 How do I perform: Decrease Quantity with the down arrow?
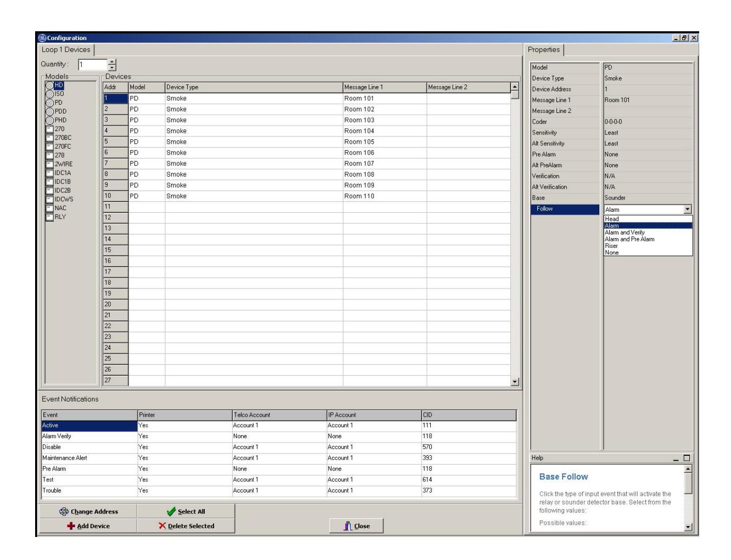112,68
